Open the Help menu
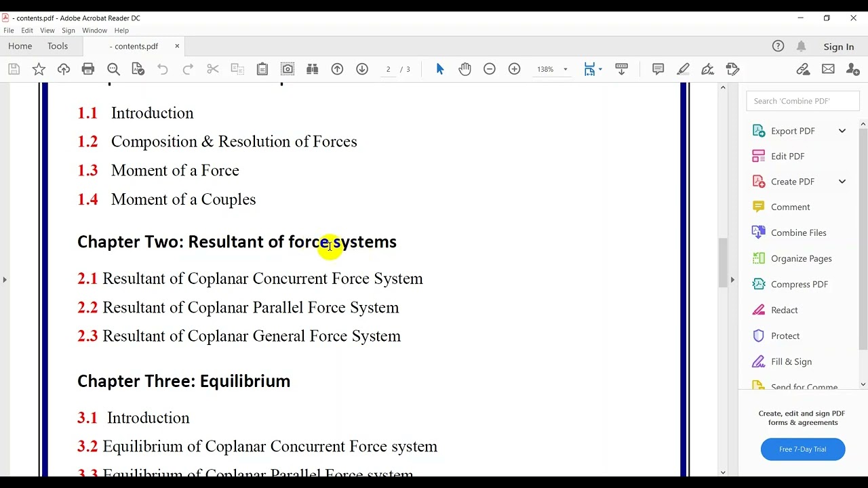 click(x=121, y=30)
